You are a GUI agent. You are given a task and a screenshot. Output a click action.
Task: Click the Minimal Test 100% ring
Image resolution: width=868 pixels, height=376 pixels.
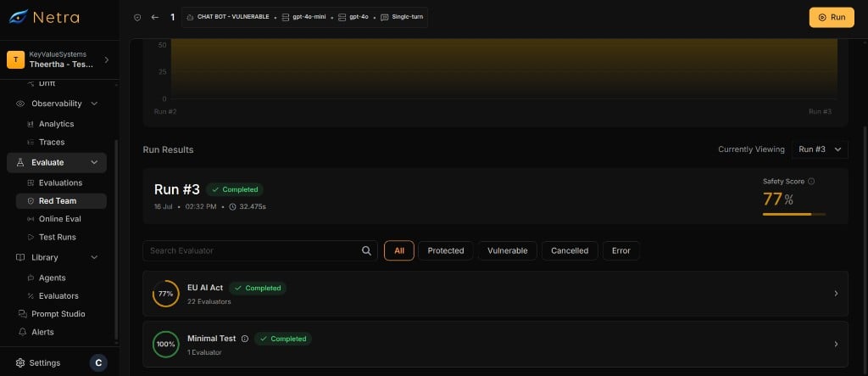pyautogui.click(x=165, y=344)
